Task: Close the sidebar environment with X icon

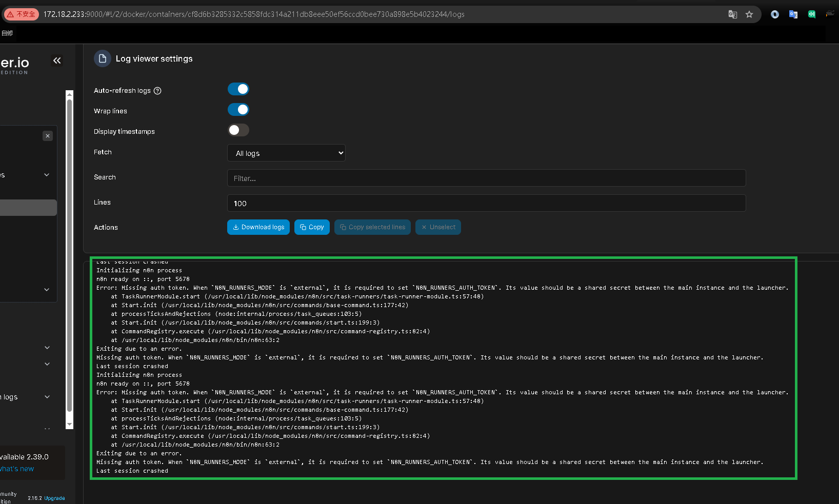Action: [x=48, y=136]
